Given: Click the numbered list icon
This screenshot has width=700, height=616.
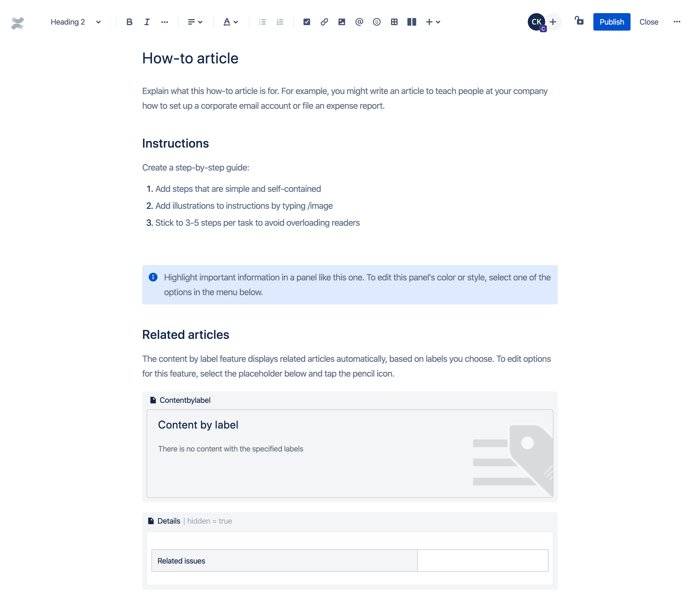Looking at the screenshot, I should click(x=280, y=22).
